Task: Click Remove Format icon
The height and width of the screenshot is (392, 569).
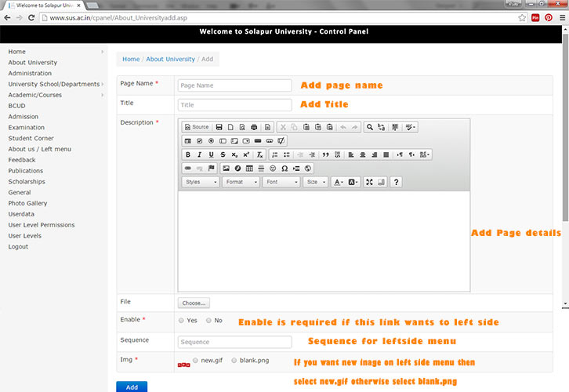Action: (x=260, y=154)
